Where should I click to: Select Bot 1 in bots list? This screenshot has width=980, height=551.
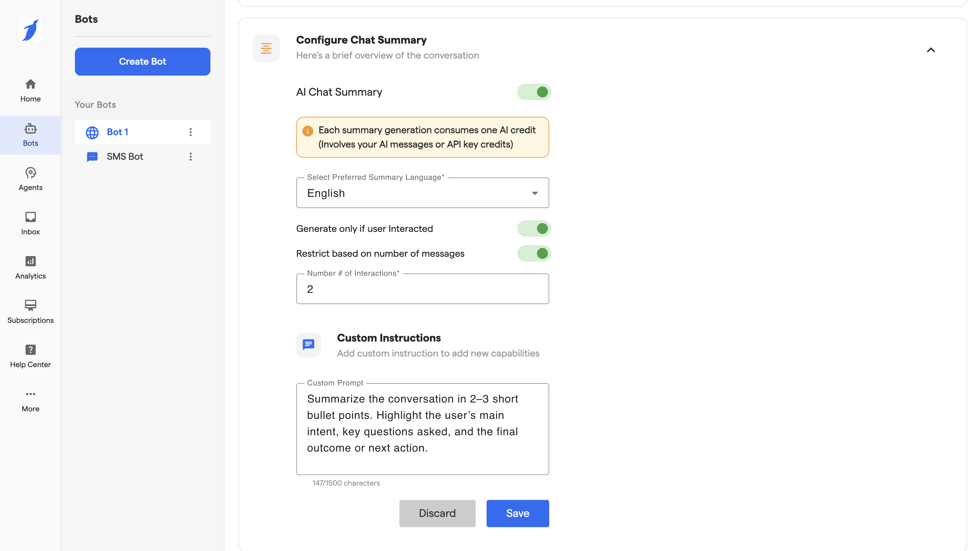coord(117,132)
